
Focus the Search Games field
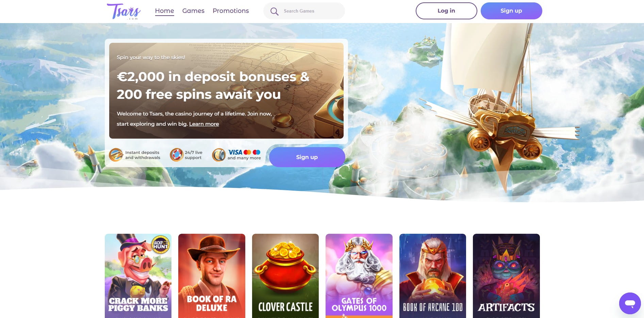click(304, 11)
